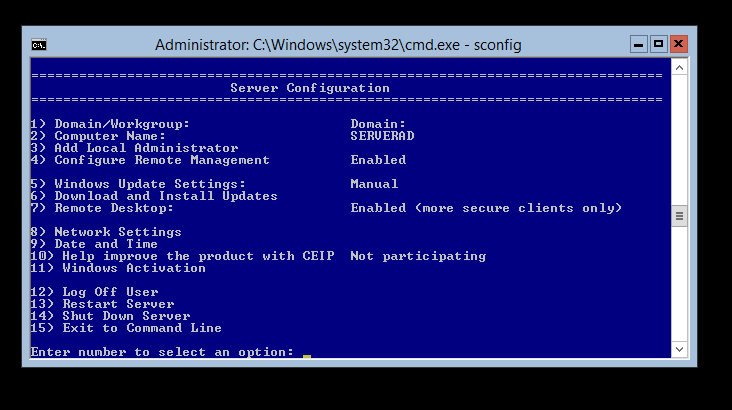732x410 pixels.
Task: Click the Configure Remote Management option
Action: click(150, 160)
